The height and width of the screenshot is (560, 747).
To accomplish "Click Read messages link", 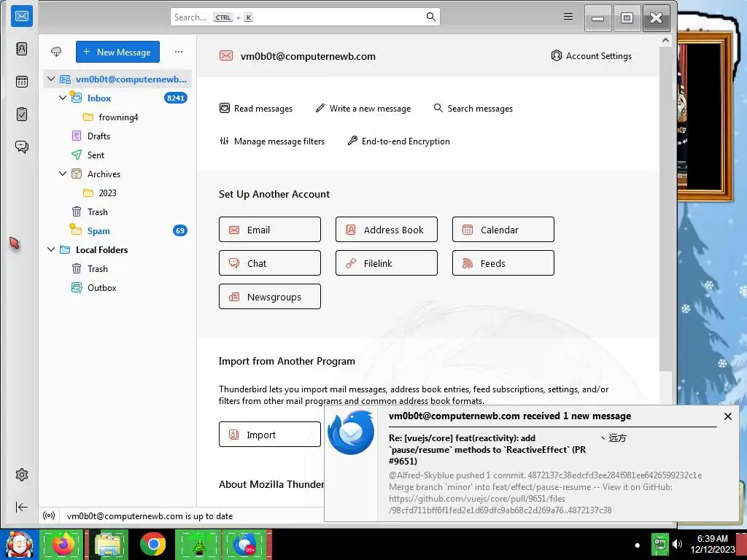I will [256, 109].
